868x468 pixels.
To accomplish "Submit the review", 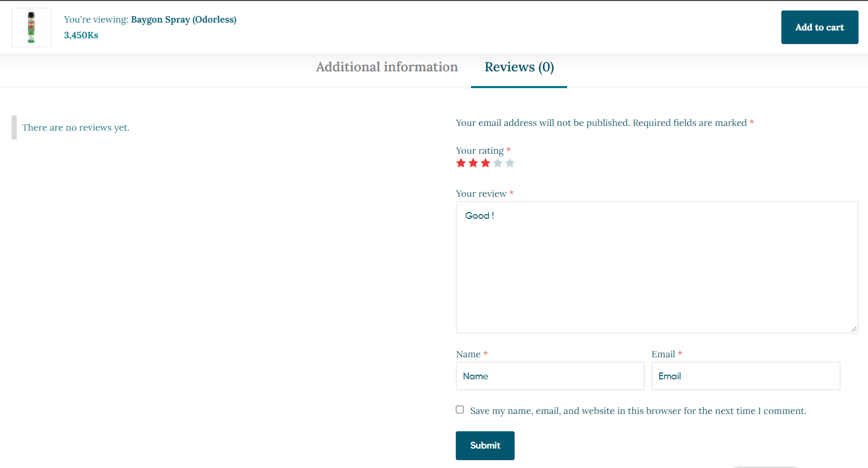I will pos(485,445).
